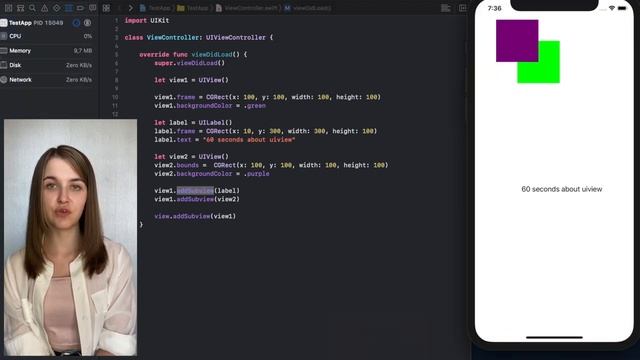Click the highlighted addSubview in view1.addSubview(label)
The image size is (640, 360).
pos(195,191)
